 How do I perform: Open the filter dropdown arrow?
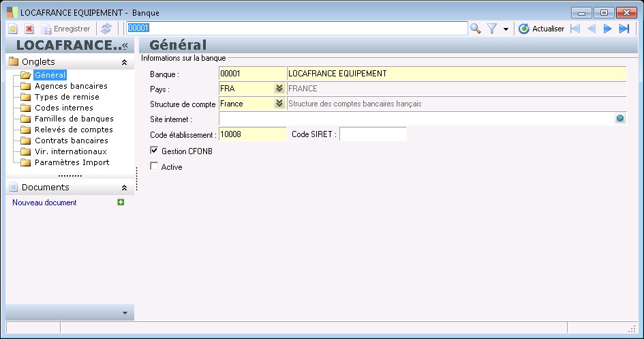coord(506,29)
